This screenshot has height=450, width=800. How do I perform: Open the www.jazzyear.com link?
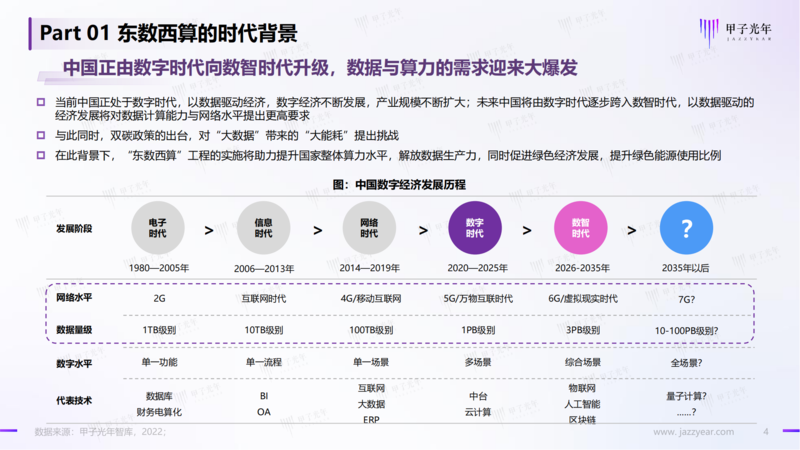click(694, 432)
